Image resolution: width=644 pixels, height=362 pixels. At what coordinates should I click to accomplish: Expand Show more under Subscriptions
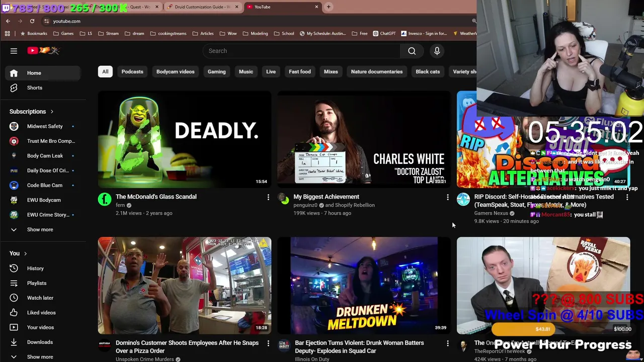43,229
